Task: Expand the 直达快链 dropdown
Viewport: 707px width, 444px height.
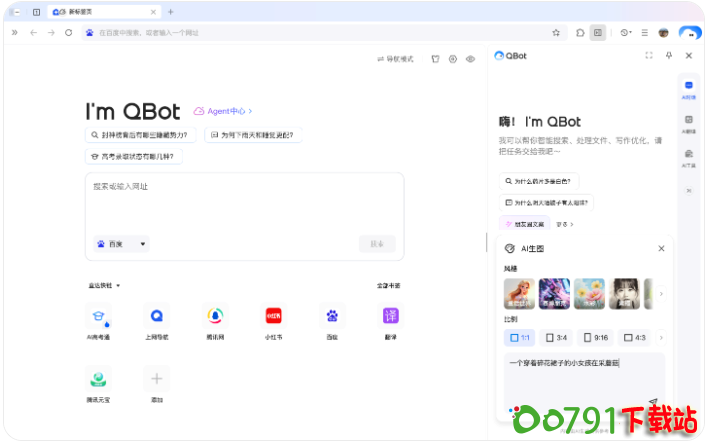Action: point(104,285)
